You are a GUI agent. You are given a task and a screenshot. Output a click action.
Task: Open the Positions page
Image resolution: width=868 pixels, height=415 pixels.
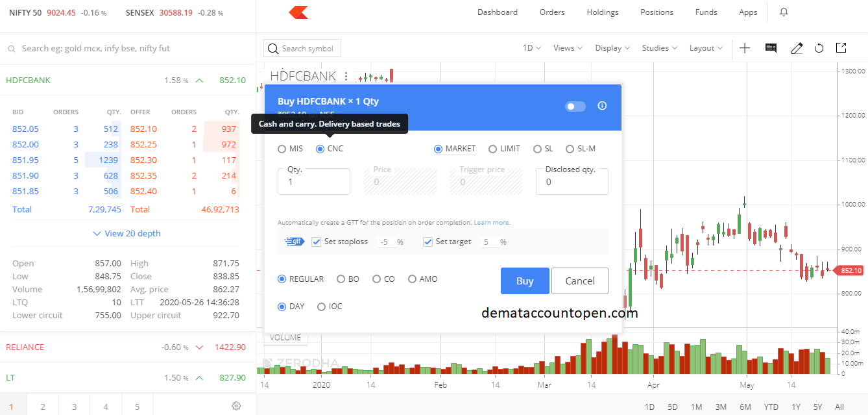pyautogui.click(x=657, y=12)
